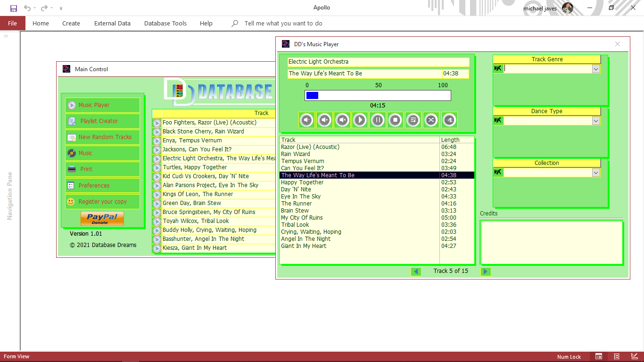This screenshot has height=362, width=644.
Task: Open Music Player from Main Control
Action: 103,105
